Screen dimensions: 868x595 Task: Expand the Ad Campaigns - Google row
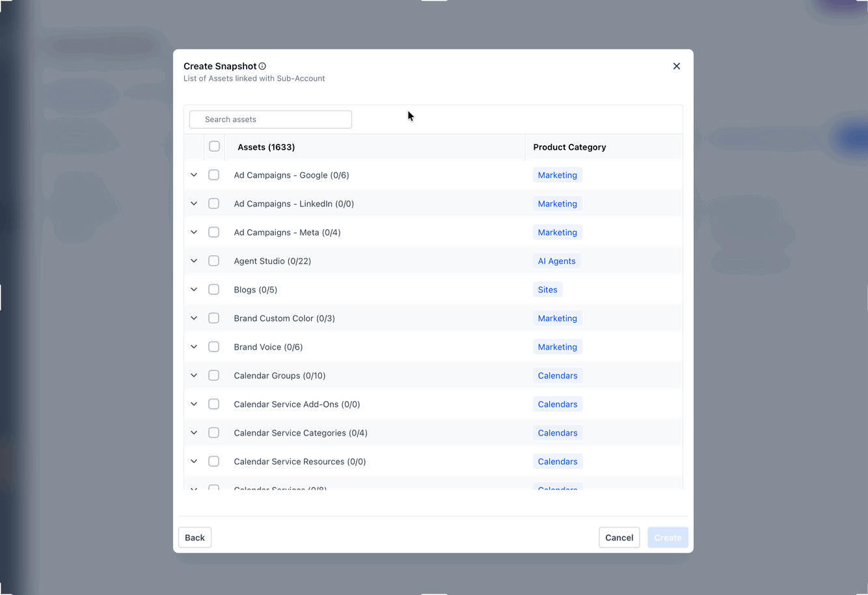pos(194,175)
